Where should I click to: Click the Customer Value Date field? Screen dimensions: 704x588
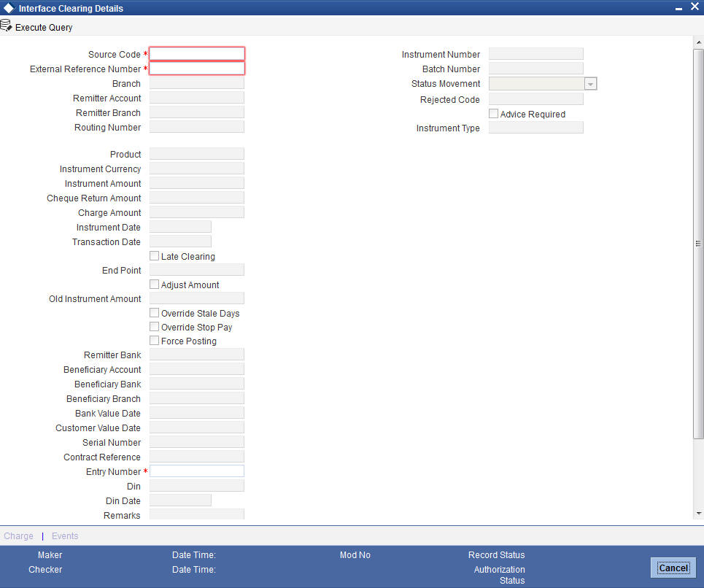pyautogui.click(x=197, y=428)
